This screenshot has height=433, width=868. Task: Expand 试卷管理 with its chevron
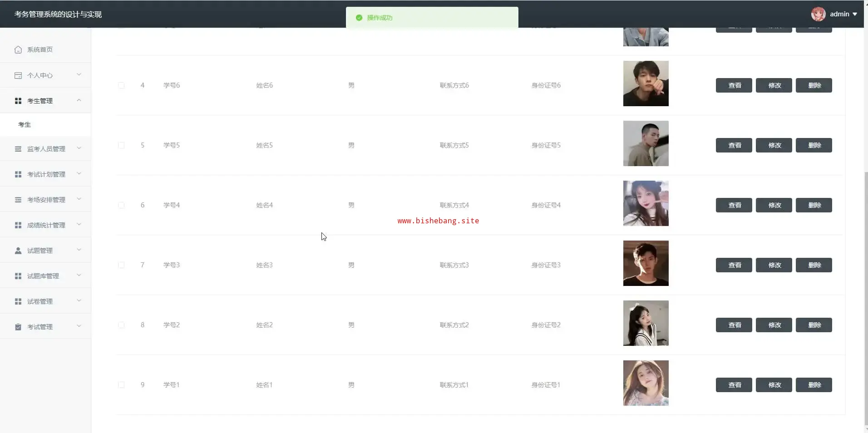pyautogui.click(x=79, y=300)
